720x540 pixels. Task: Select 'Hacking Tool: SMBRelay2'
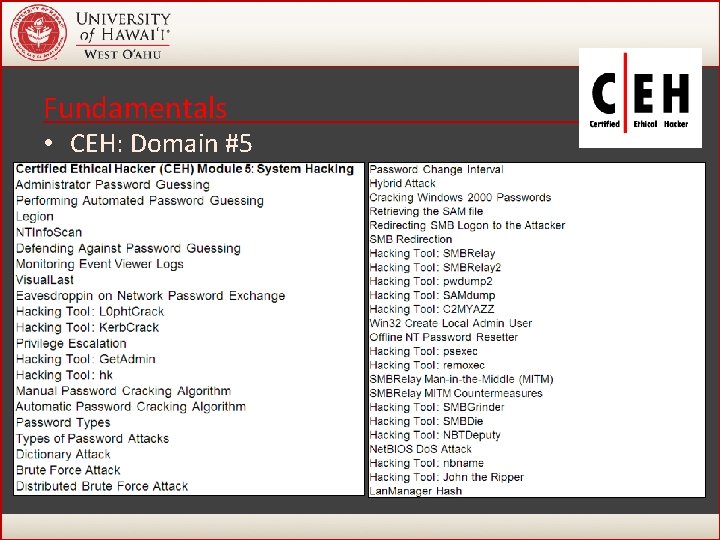tap(435, 267)
